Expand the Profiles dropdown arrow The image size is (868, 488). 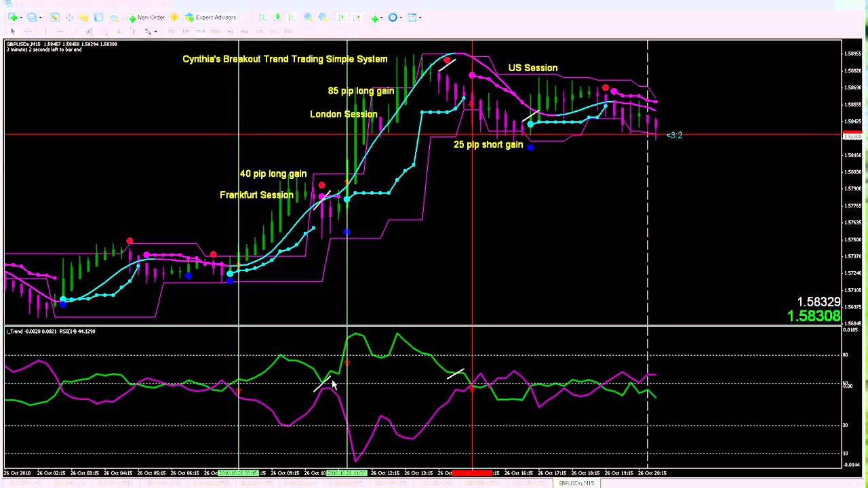pos(40,18)
